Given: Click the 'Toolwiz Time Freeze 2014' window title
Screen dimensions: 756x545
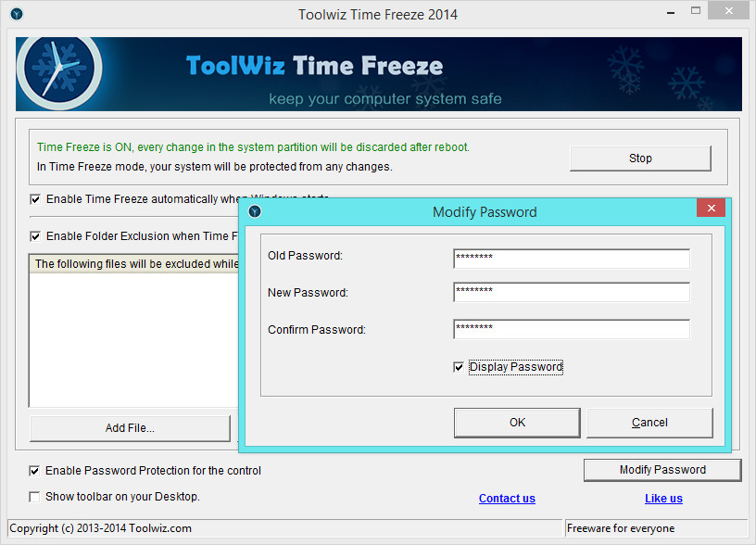Looking at the screenshot, I should point(377,15).
